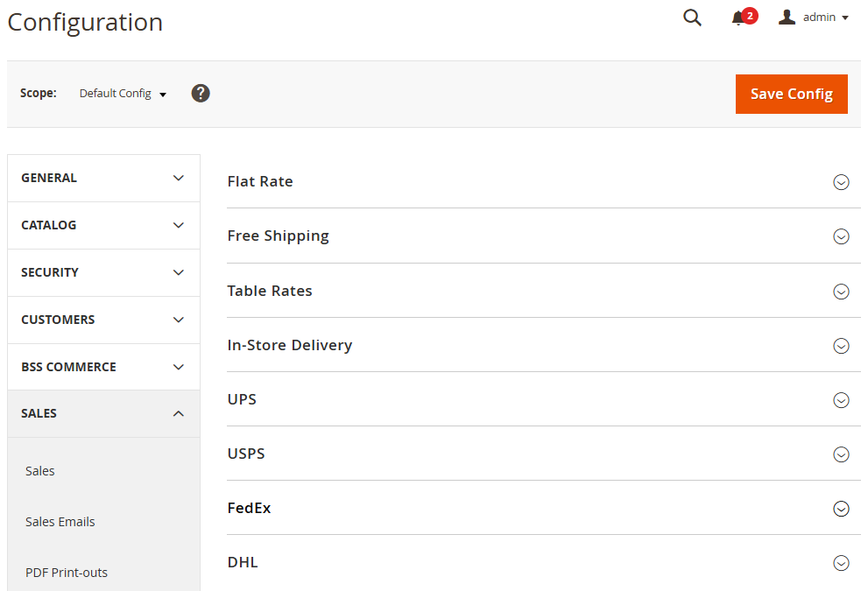Click the Save Config button
Image resolution: width=868 pixels, height=591 pixels.
click(x=791, y=94)
